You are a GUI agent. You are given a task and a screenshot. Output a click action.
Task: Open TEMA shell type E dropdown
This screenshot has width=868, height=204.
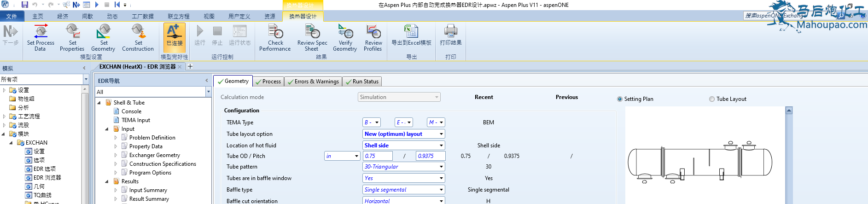pos(404,122)
